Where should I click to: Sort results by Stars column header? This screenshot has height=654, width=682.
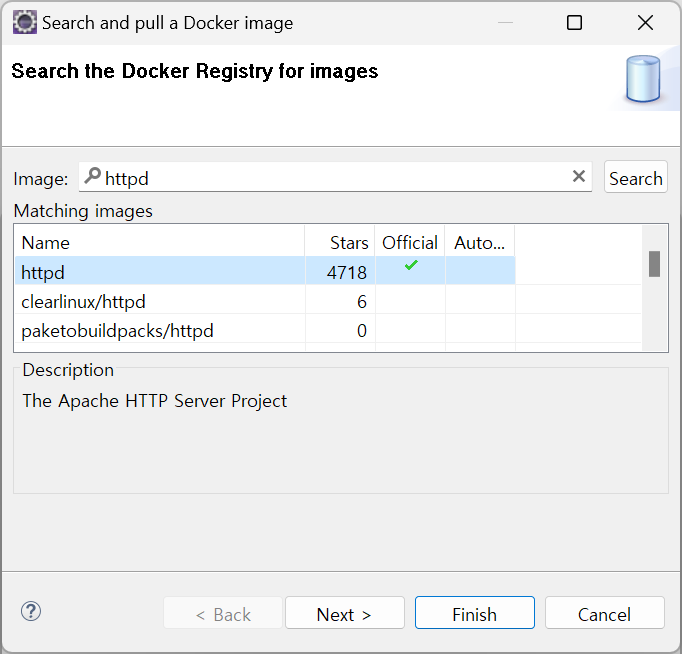click(340, 242)
